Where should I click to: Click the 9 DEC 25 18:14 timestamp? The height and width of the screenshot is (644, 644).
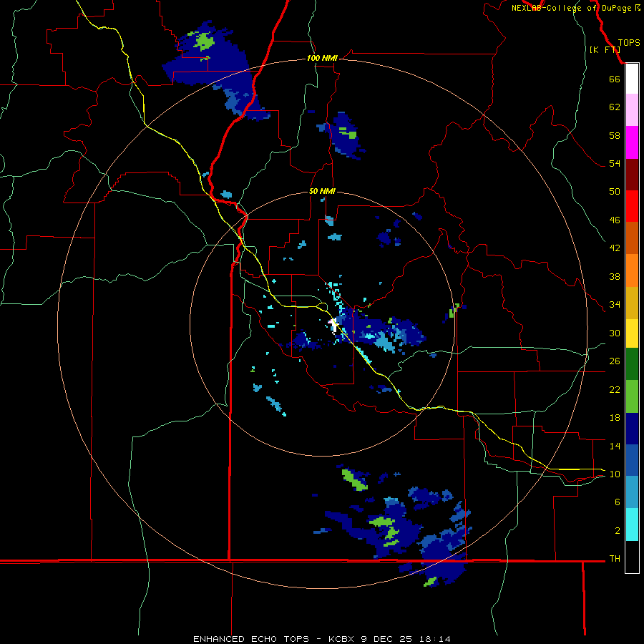point(406,639)
